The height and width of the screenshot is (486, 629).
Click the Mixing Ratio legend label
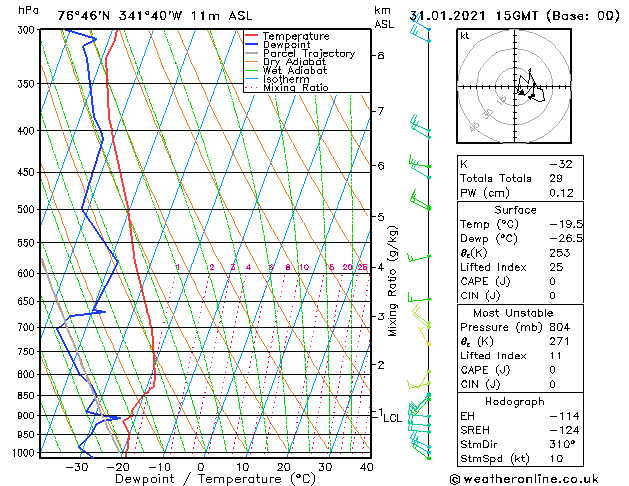click(296, 87)
